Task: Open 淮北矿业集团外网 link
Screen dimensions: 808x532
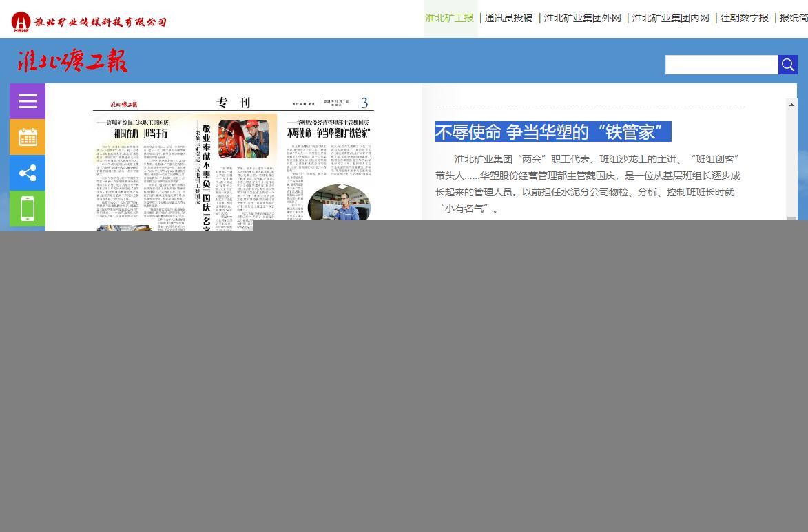Action: click(582, 18)
